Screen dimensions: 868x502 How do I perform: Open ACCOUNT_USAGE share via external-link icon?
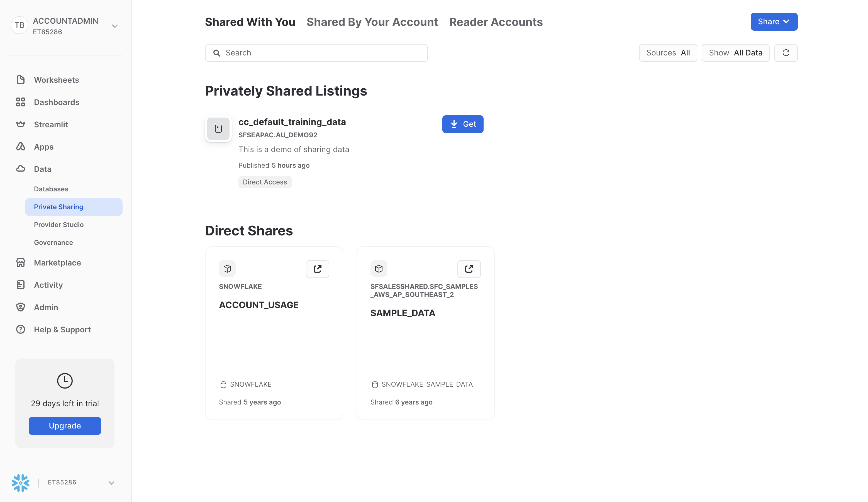click(317, 269)
